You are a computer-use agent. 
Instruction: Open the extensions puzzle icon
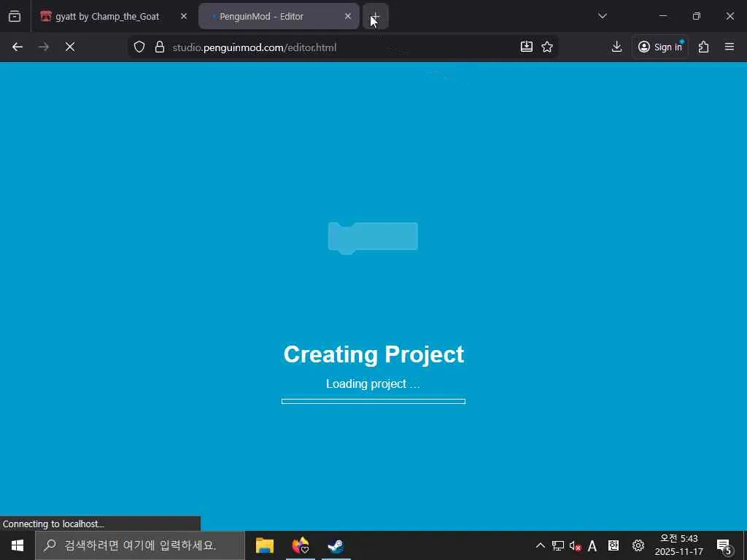(704, 47)
